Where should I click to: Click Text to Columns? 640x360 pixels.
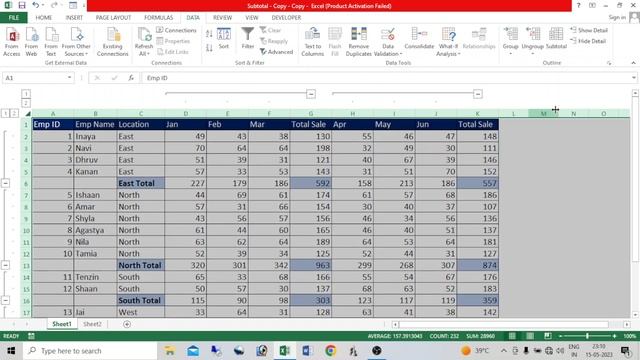point(312,42)
